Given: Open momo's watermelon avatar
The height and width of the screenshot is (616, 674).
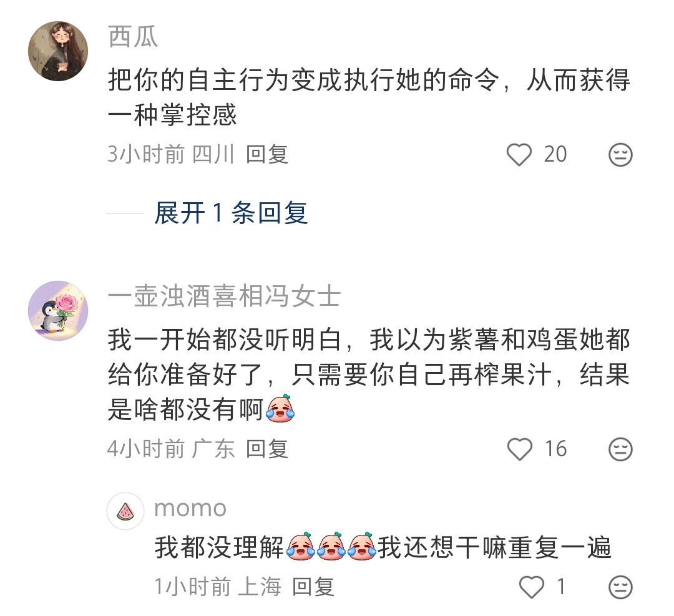Looking at the screenshot, I should point(125,511).
